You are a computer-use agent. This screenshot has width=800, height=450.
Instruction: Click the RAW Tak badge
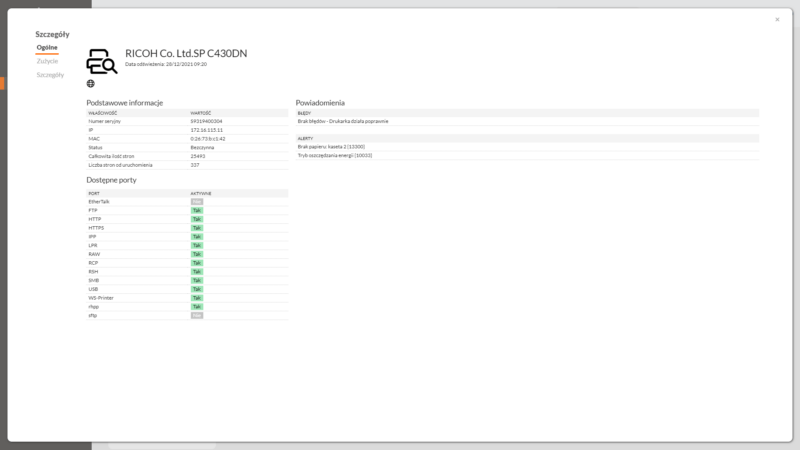click(197, 254)
